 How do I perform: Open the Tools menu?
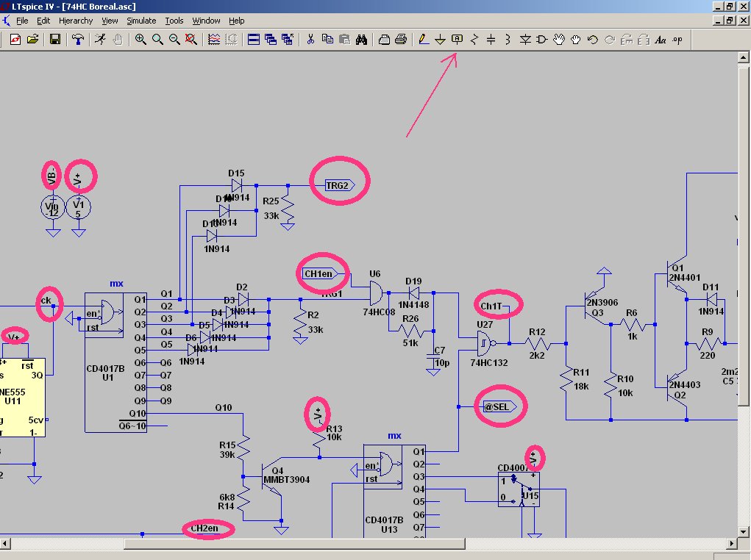point(174,21)
